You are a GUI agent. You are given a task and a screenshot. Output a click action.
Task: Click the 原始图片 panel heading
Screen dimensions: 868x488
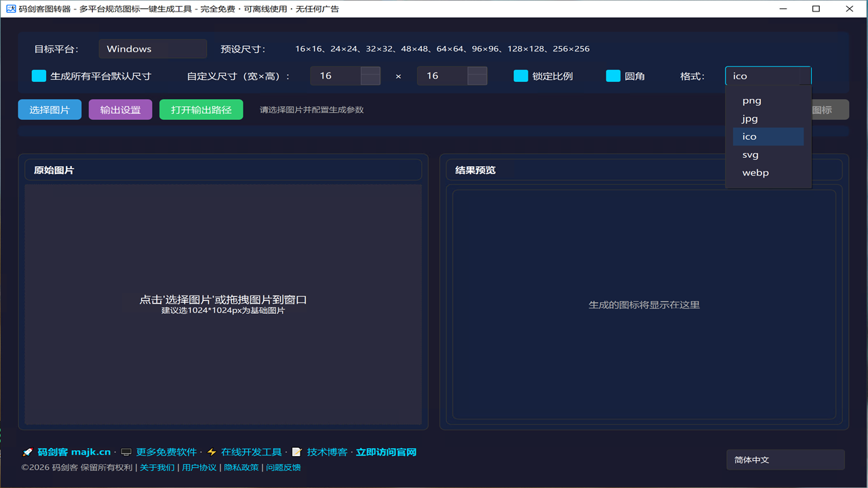click(54, 170)
